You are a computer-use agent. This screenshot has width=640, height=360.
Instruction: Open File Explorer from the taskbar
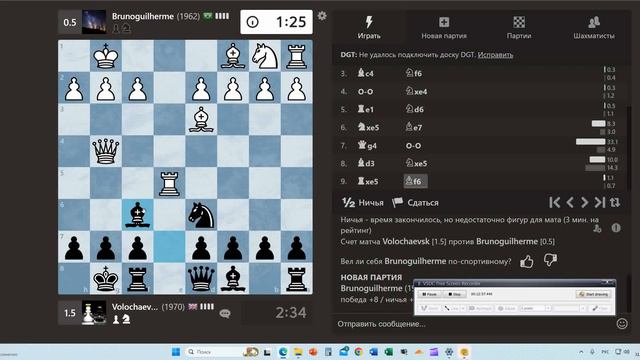click(x=298, y=352)
